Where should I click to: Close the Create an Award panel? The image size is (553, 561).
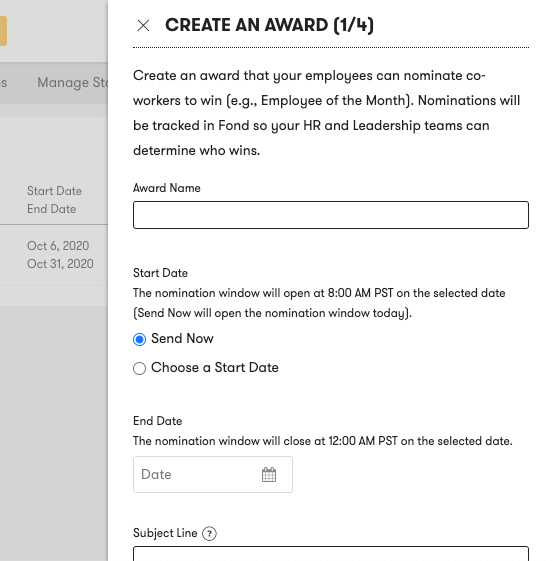[x=143, y=25]
